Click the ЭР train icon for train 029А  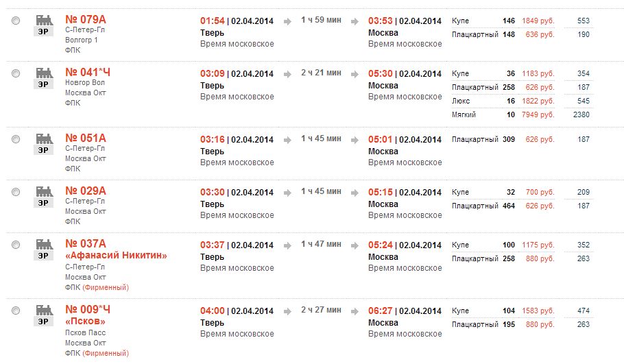pyautogui.click(x=44, y=196)
